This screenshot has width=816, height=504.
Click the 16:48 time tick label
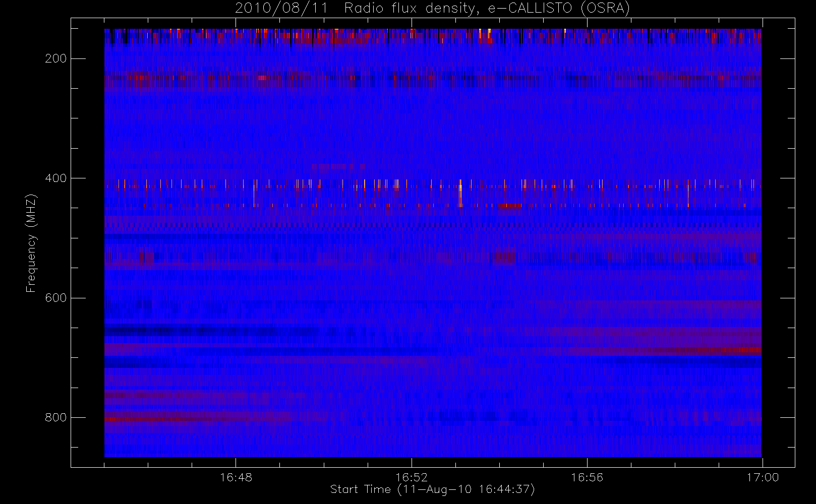(x=236, y=477)
